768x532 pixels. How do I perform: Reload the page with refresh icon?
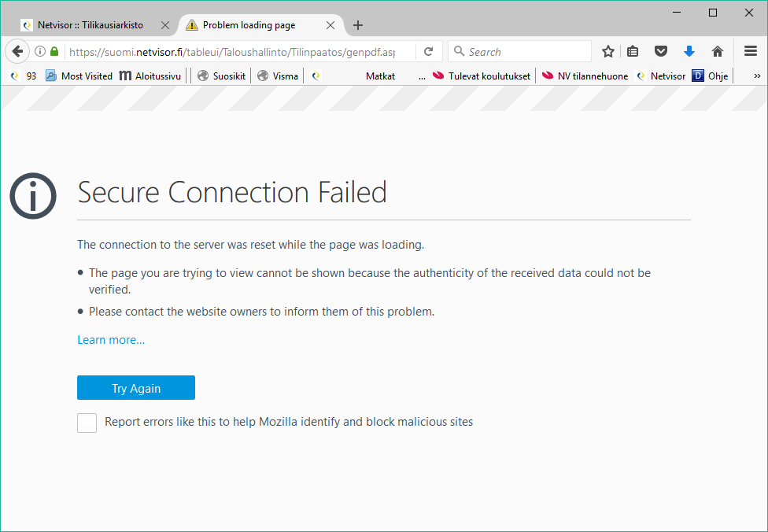coord(429,52)
